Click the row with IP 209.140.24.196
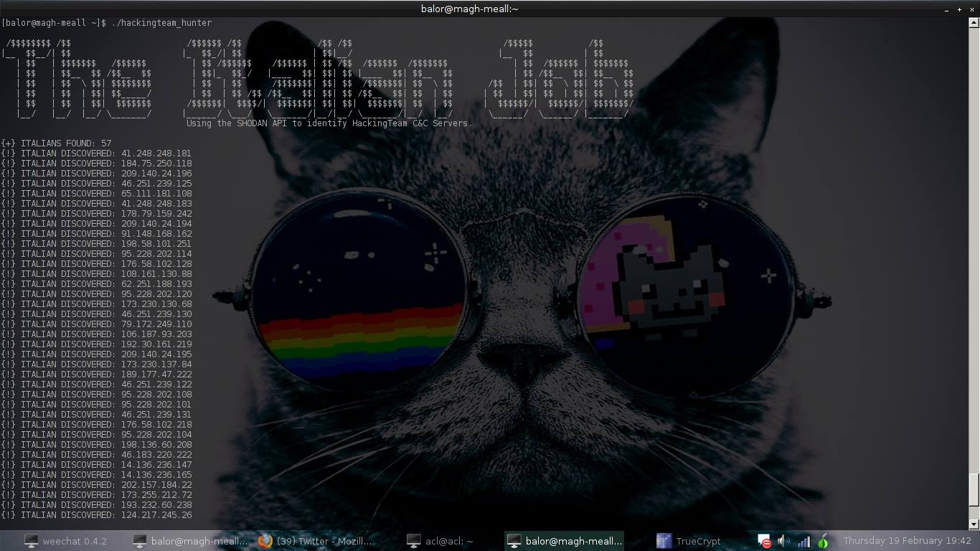Image resolution: width=980 pixels, height=551 pixels. 96,174
